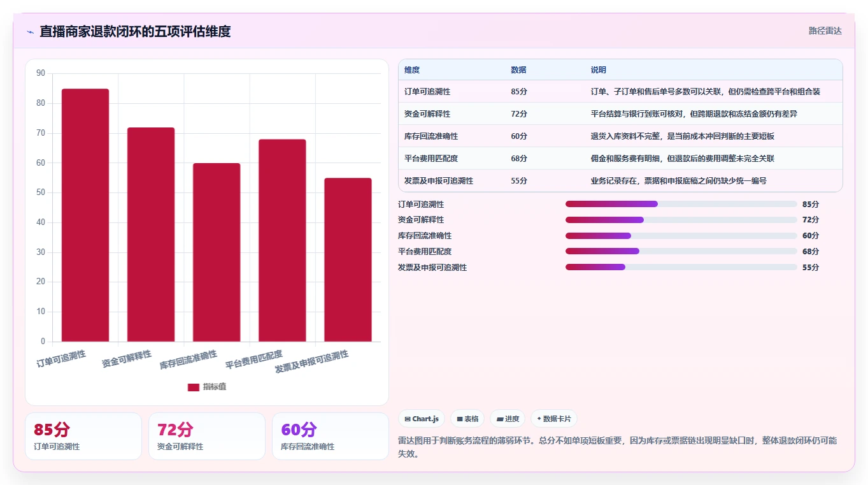Select the 进度 tag
868x485 pixels.
tap(508, 419)
